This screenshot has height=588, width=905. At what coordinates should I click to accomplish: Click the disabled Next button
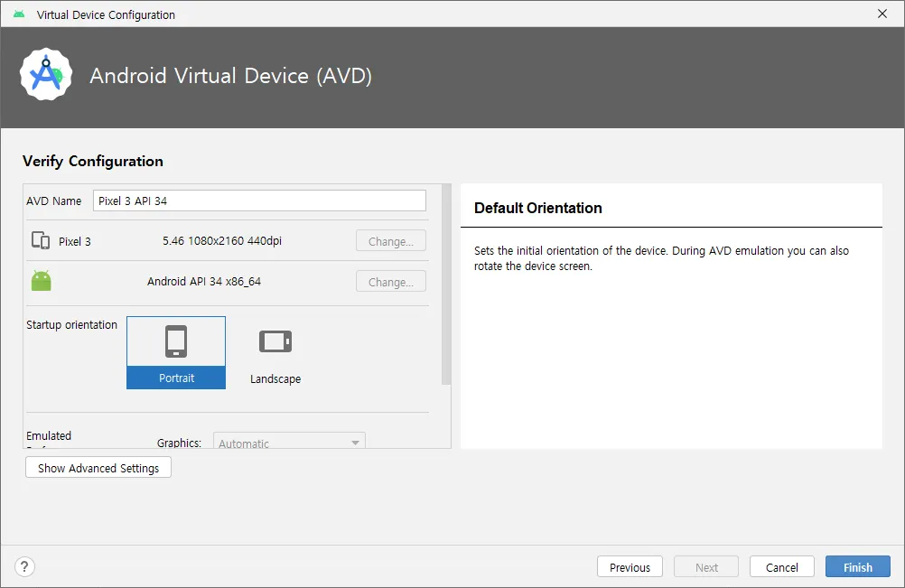[706, 567]
